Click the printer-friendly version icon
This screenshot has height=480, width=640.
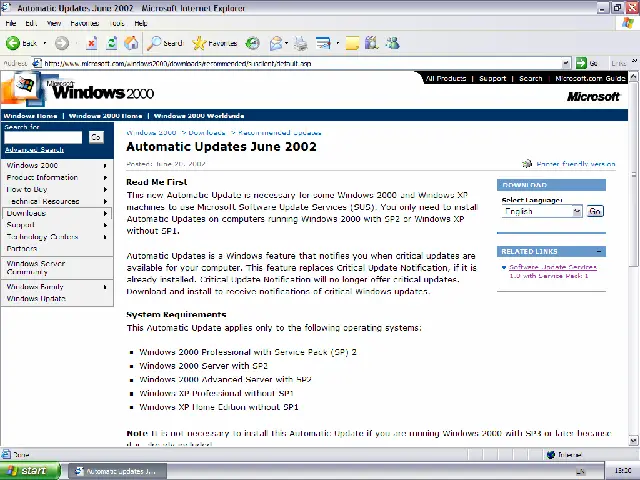[527, 164]
